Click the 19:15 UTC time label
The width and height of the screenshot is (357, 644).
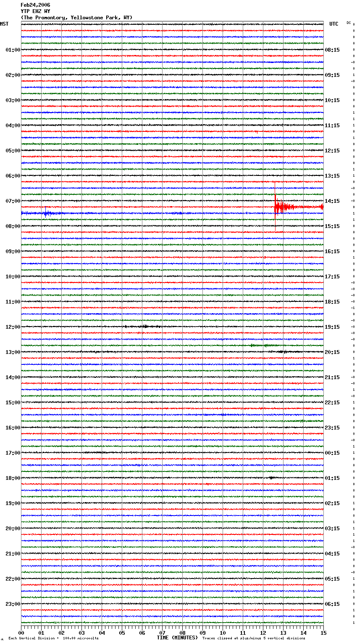332,327
